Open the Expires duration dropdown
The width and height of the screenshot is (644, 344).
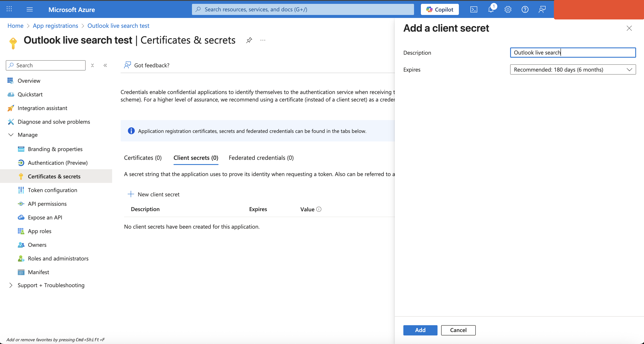(x=572, y=70)
